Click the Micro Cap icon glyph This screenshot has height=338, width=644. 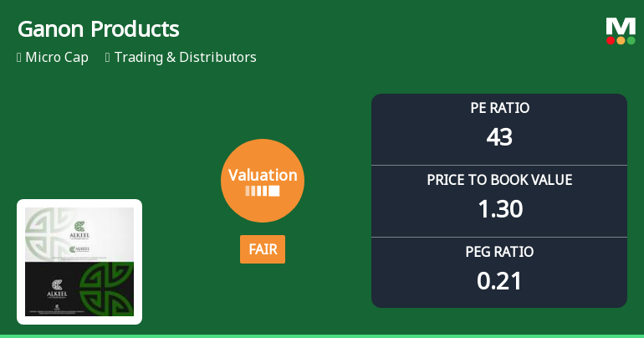click(19, 58)
